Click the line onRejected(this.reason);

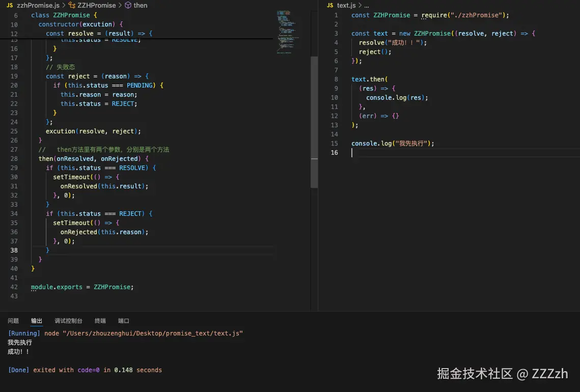click(x=104, y=232)
